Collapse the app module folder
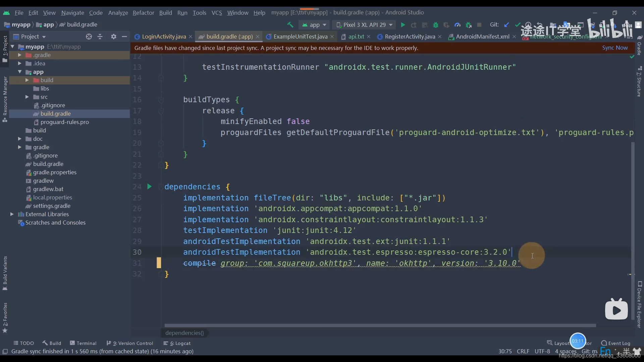This screenshot has height=362, width=644. click(19, 72)
